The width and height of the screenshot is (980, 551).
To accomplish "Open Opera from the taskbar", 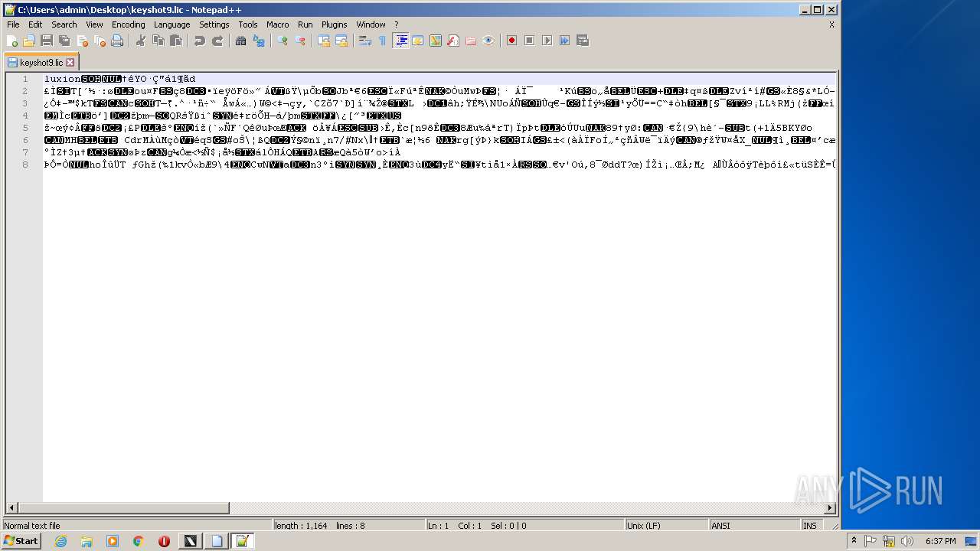I will pyautogui.click(x=164, y=541).
